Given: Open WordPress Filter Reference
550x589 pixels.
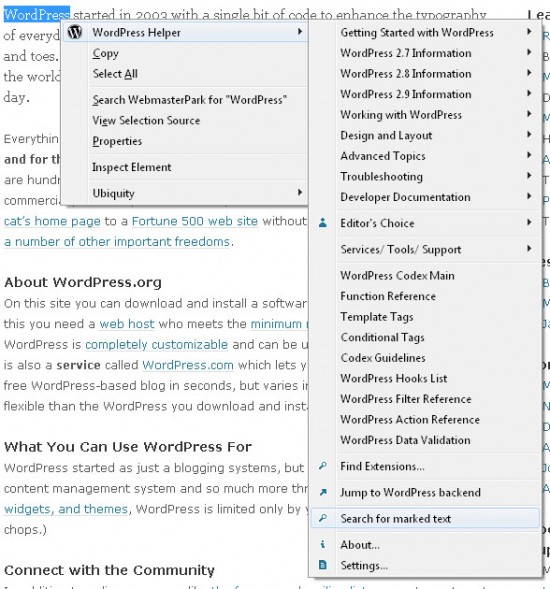Looking at the screenshot, I should coord(425,399).
